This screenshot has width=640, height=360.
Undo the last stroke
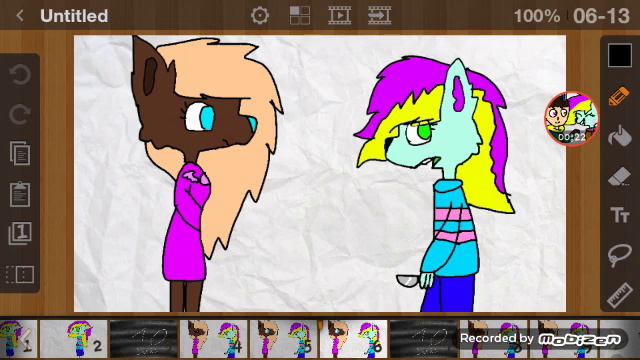(x=20, y=74)
